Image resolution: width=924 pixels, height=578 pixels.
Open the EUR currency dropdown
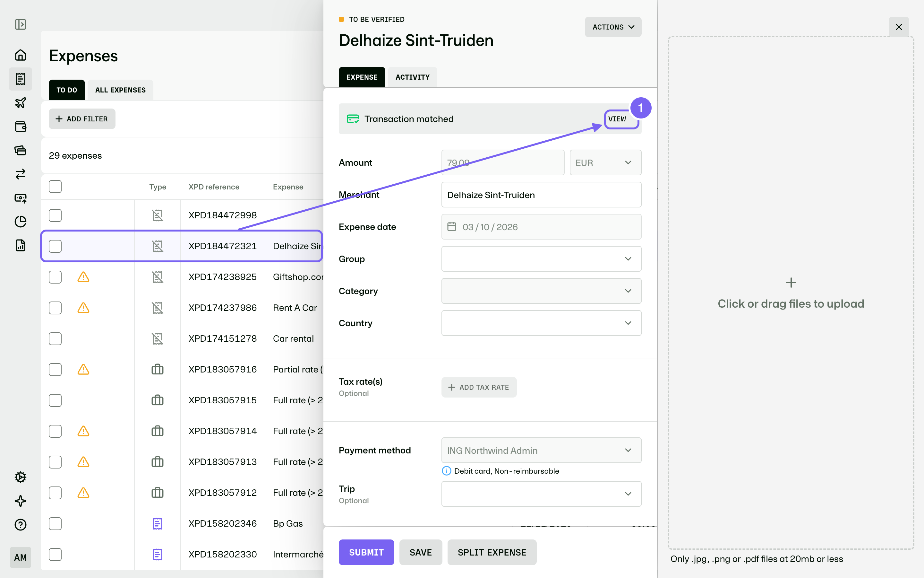605,162
